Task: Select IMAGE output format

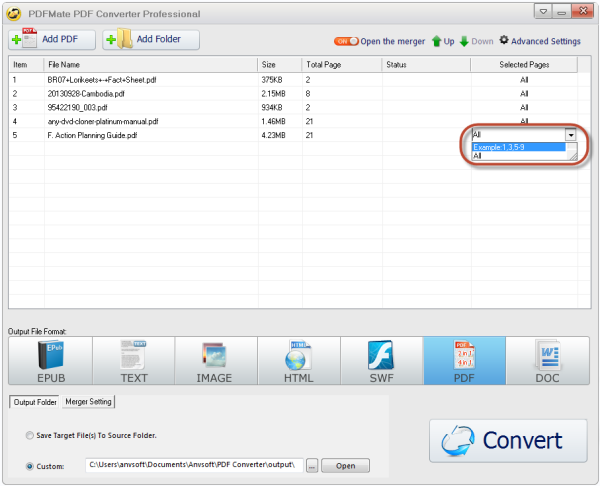Action: pyautogui.click(x=216, y=361)
